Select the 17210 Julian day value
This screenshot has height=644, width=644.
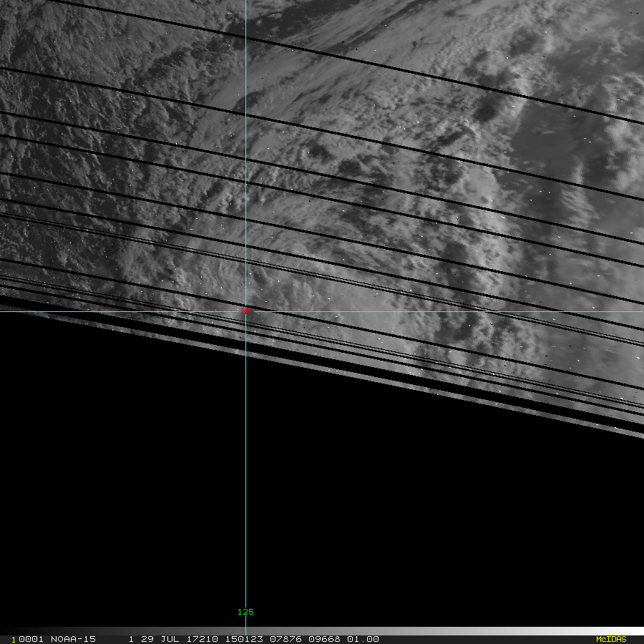pos(203,639)
